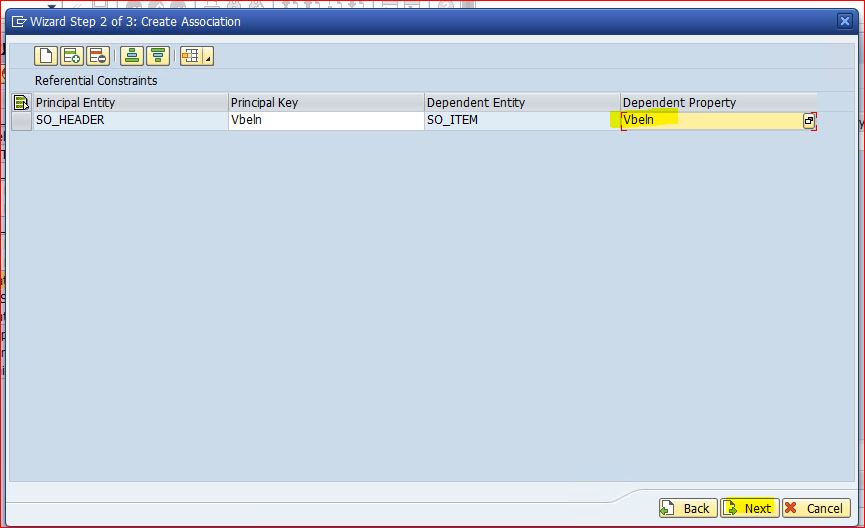
Task: Click the Sort ascending toolbar icon
Action: point(132,56)
